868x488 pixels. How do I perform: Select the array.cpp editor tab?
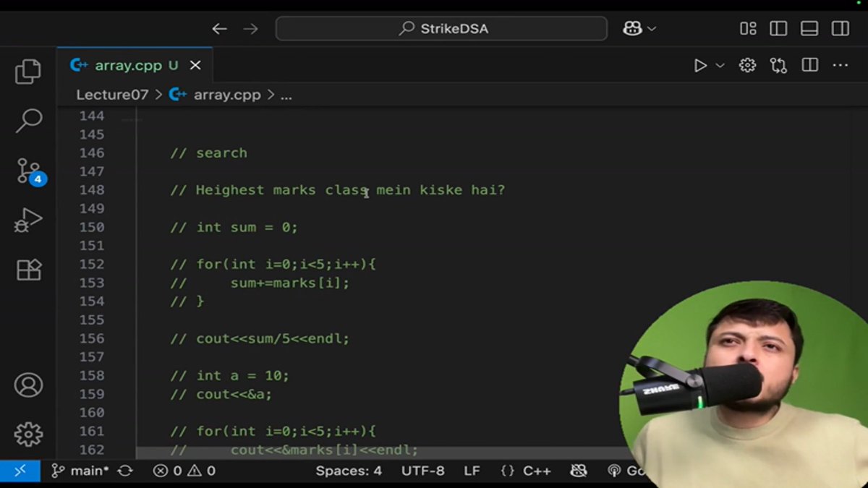pyautogui.click(x=135, y=65)
